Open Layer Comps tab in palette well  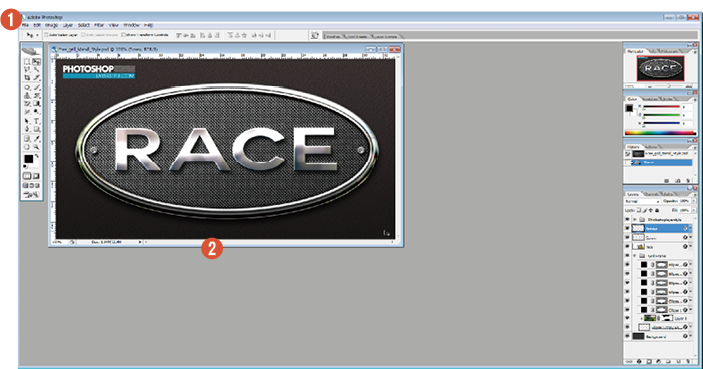pyautogui.click(x=386, y=36)
